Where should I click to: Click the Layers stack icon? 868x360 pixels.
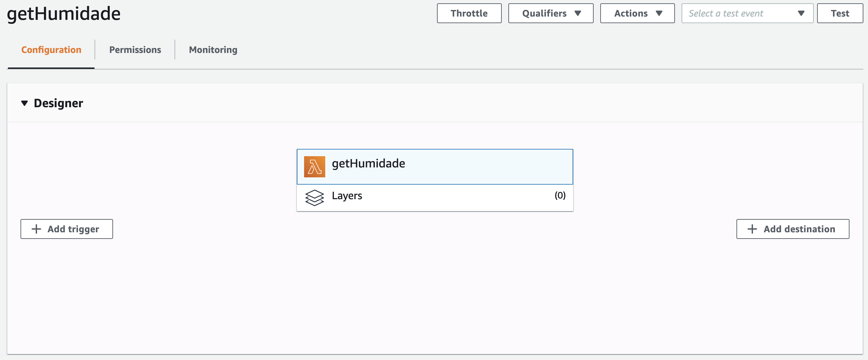[x=314, y=198]
